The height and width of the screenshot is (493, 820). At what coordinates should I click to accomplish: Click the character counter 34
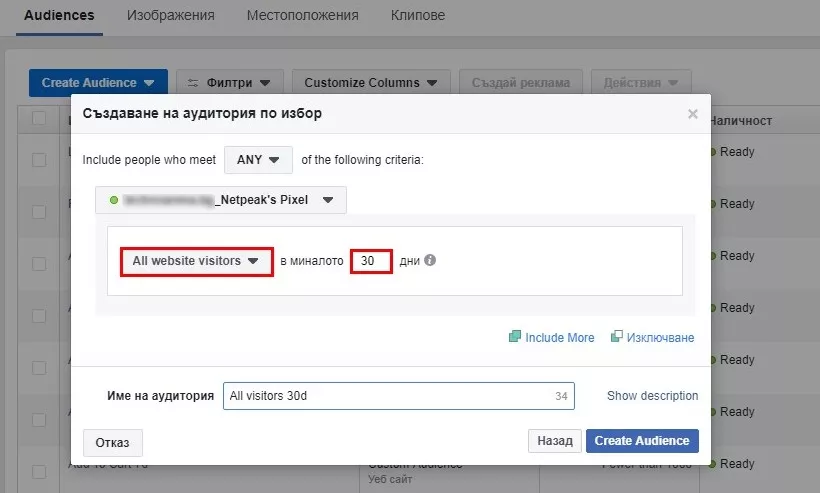pyautogui.click(x=561, y=396)
